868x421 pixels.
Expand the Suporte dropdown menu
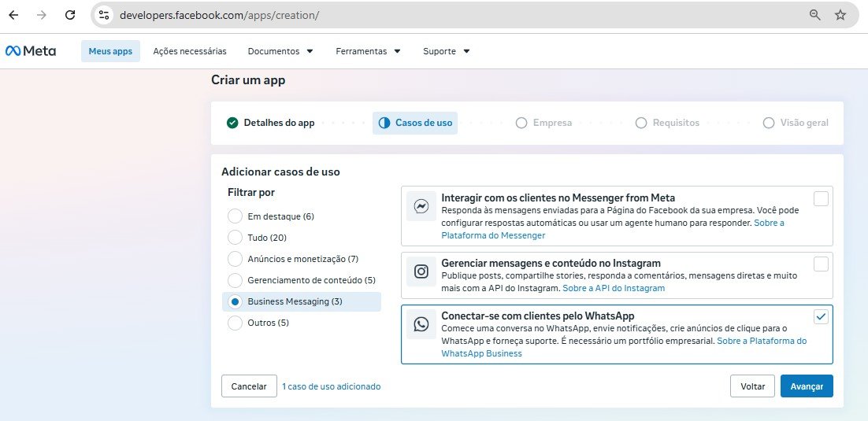[446, 51]
